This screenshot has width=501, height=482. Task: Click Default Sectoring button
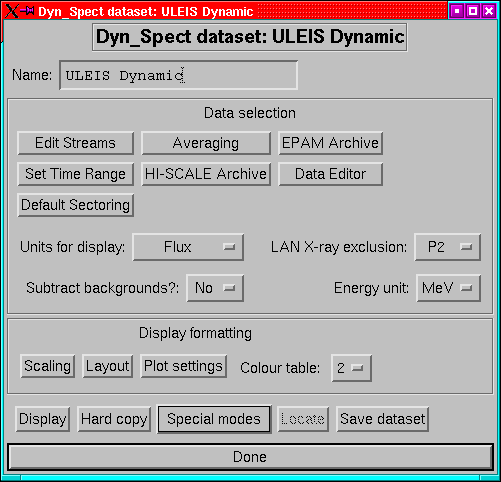[x=75, y=205]
